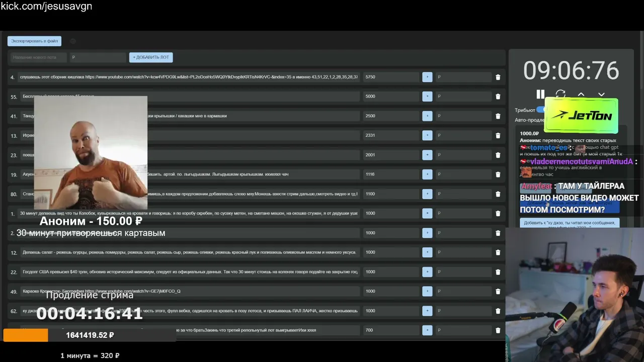Image resolution: width=644 pixels, height=362 pixels.
Task: Click the Экспортировать в файл button
Action: pyautogui.click(x=34, y=41)
